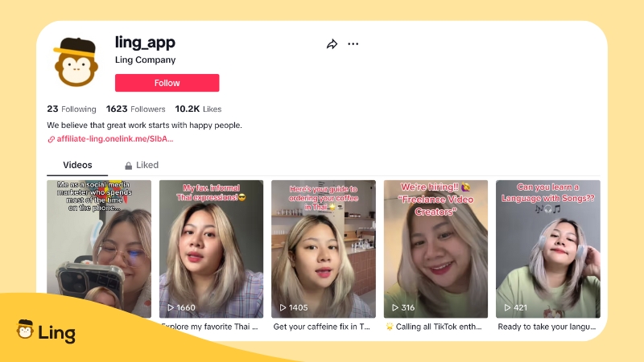Image resolution: width=644 pixels, height=362 pixels.
Task: Open the three-dot more options menu
Action: 353,44
